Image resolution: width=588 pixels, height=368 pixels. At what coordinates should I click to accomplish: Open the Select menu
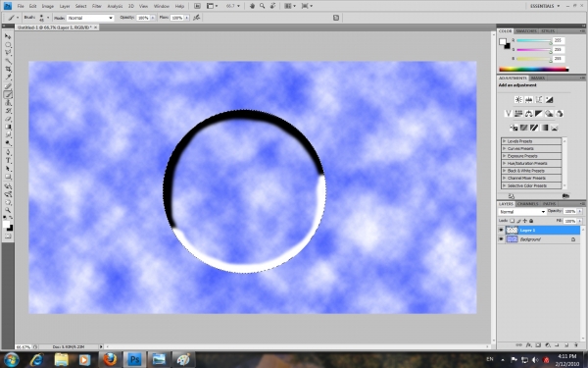pos(80,6)
